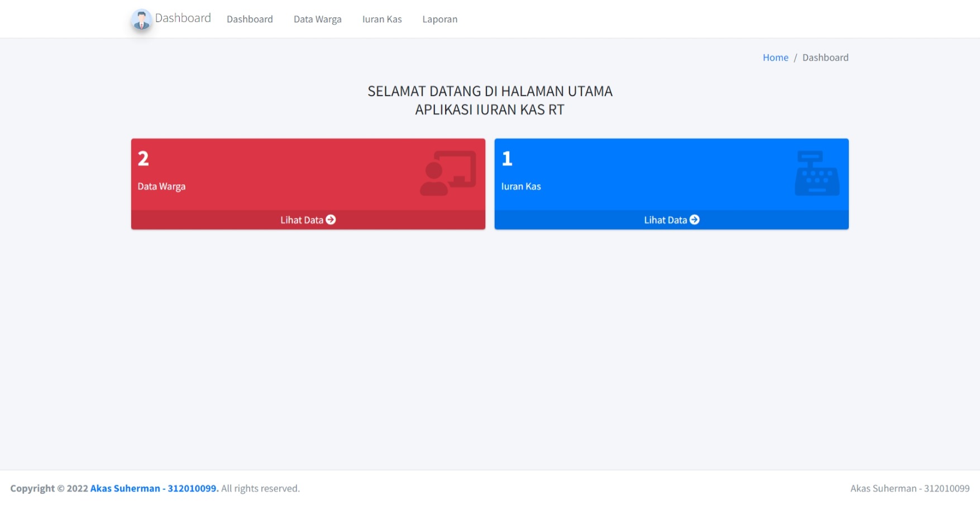
Task: Open the Laporan navigation item
Action: [439, 18]
